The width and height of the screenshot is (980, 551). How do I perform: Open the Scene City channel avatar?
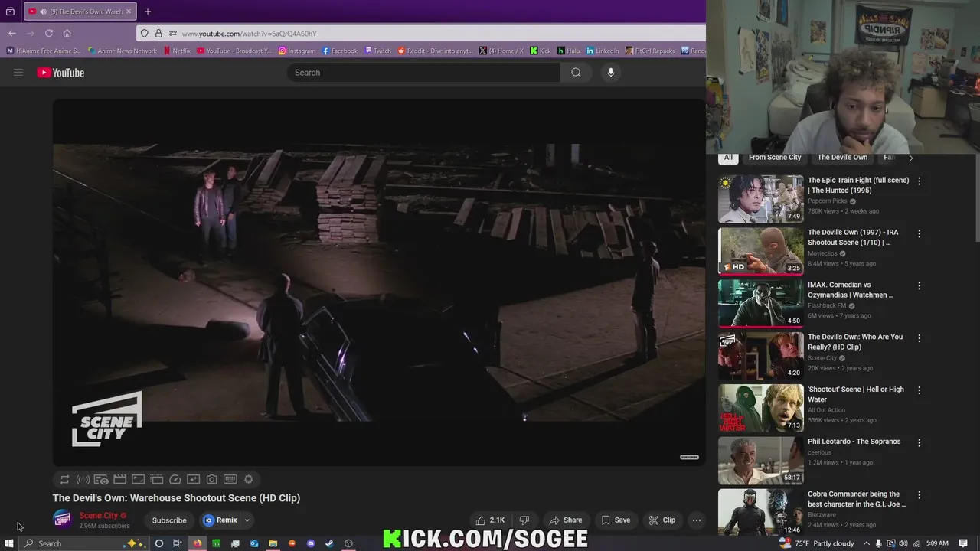62,520
